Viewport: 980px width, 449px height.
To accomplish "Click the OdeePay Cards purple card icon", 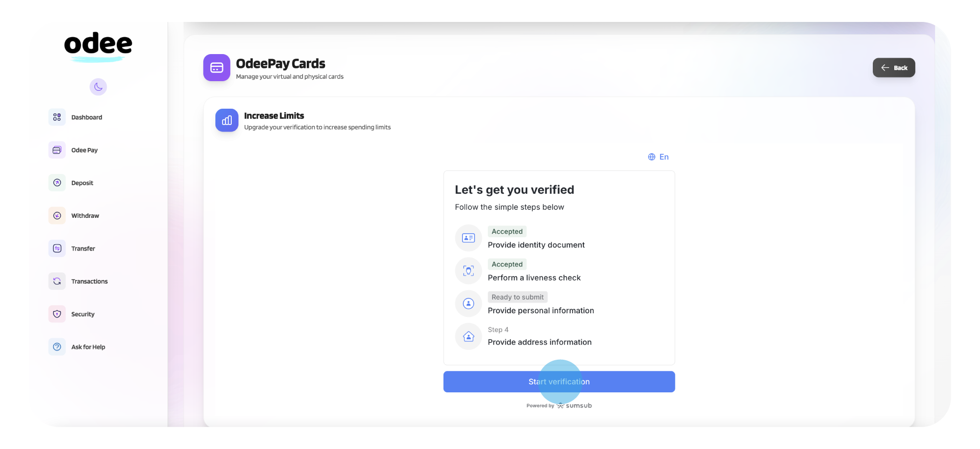I will 217,68.
